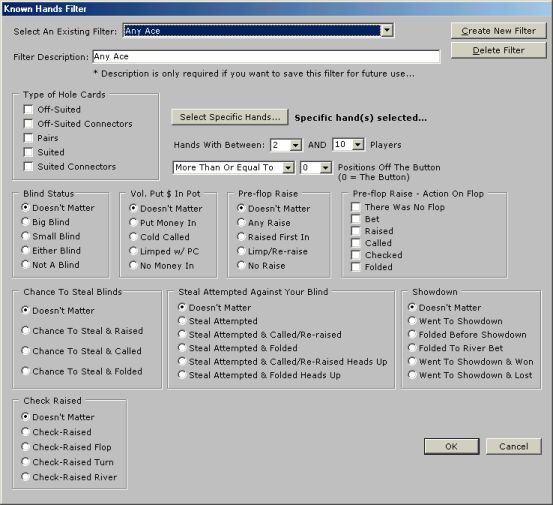Expand the minimum players dropdown
Screen dimensions: 553x505
click(296, 145)
